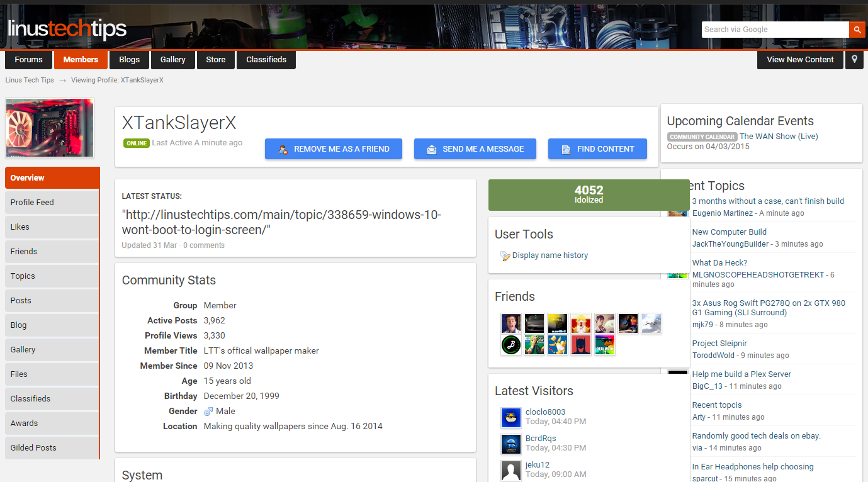The width and height of the screenshot is (868, 482).
Task: Click cloclo8003's visitor avatar
Action: (x=511, y=417)
